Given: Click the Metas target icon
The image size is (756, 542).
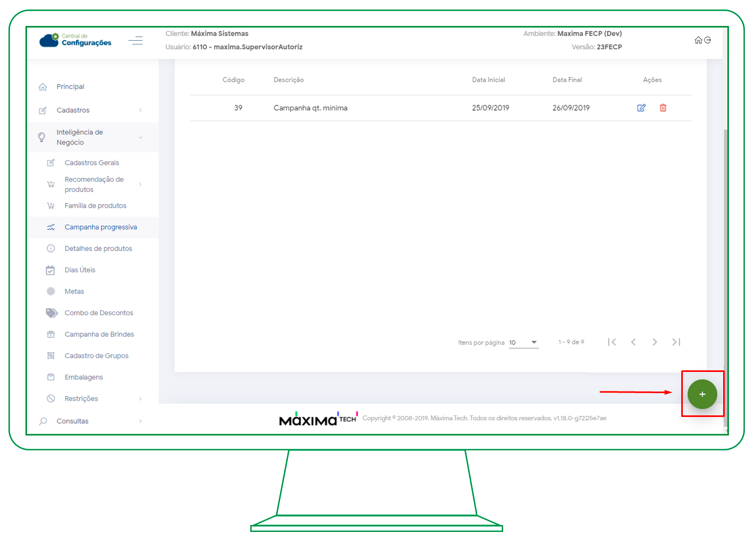Looking at the screenshot, I should (51, 291).
